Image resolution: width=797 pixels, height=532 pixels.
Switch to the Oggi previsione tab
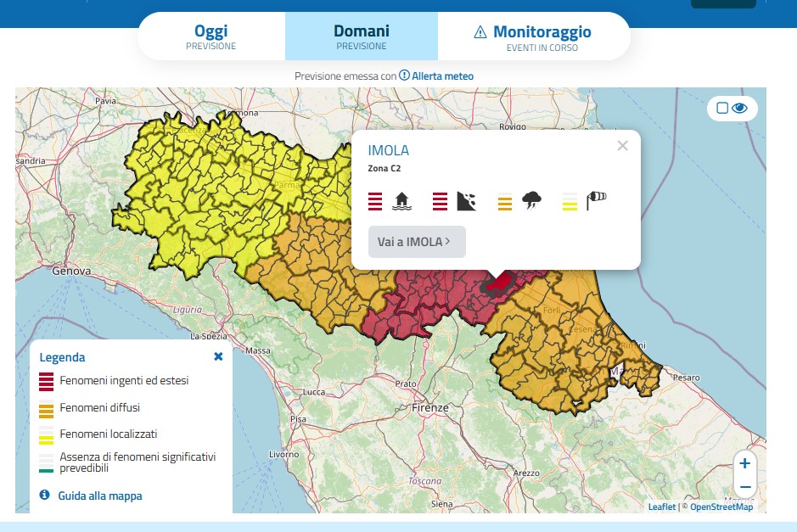click(x=211, y=36)
